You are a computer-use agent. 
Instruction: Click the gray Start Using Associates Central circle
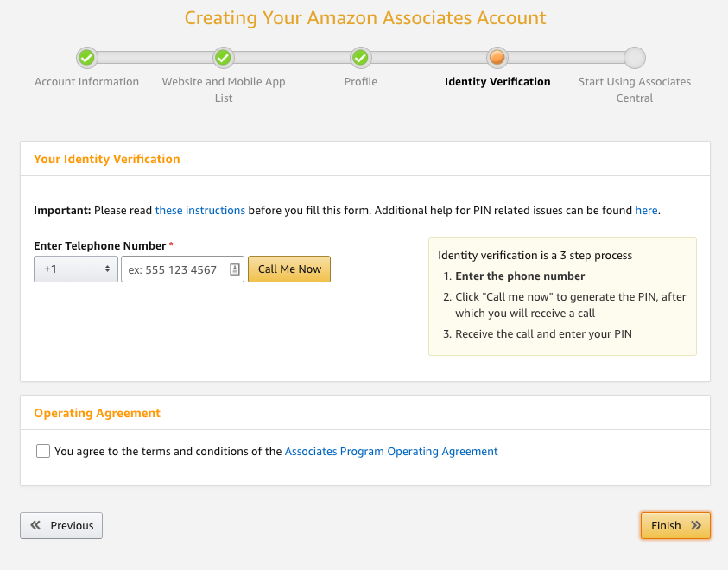tap(635, 58)
